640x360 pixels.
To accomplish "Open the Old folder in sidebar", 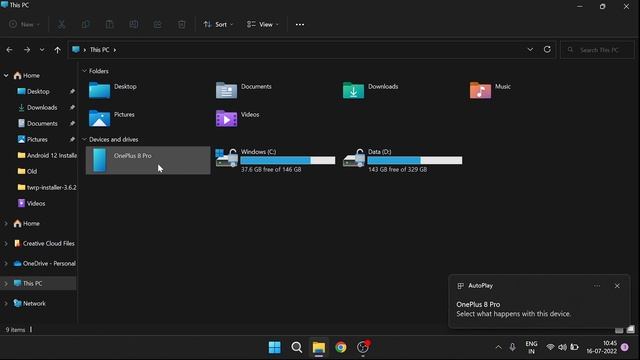I will click(32, 171).
